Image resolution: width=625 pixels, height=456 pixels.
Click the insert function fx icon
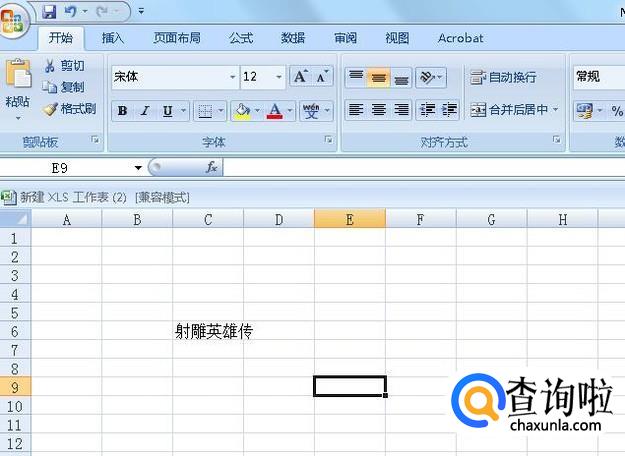tap(212, 167)
